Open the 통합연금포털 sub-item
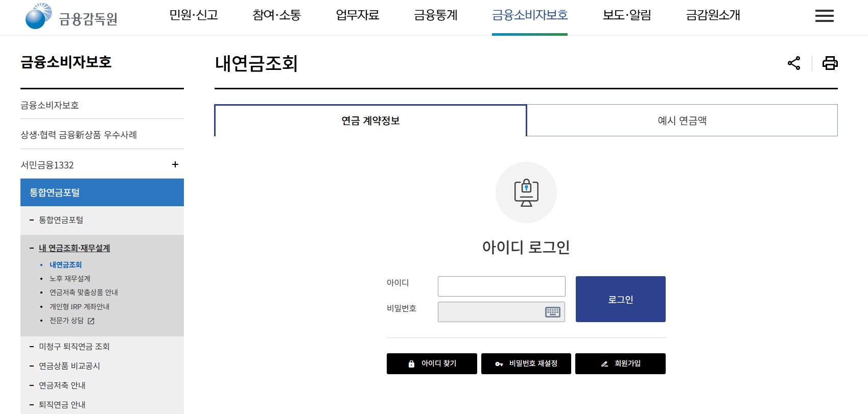 61,220
